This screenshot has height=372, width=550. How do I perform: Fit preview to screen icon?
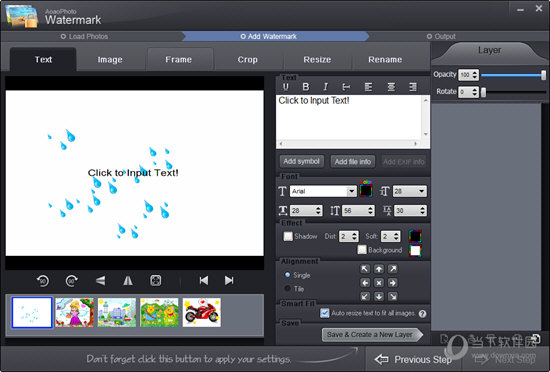(x=156, y=280)
